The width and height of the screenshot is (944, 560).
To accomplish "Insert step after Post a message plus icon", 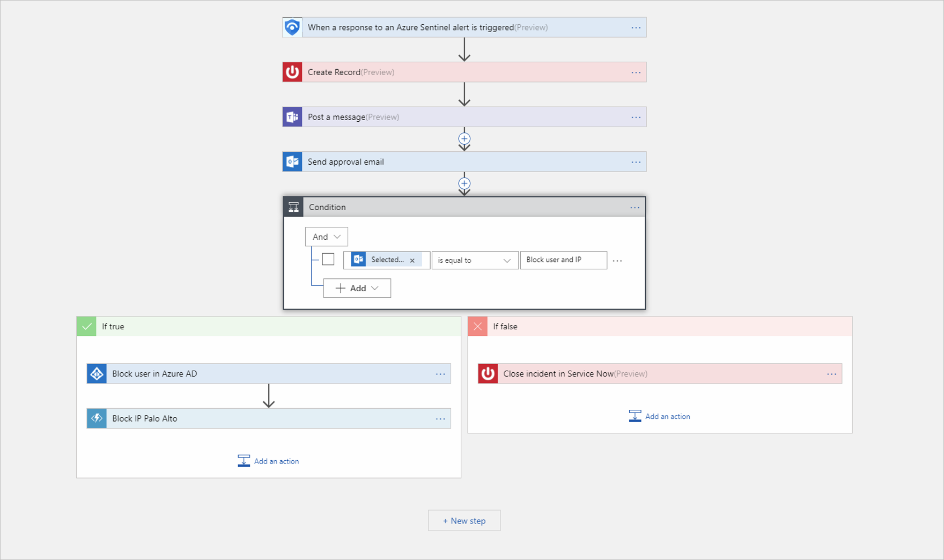I will point(464,138).
